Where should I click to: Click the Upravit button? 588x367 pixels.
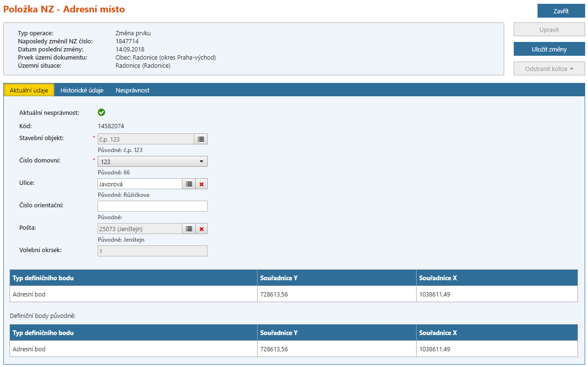(x=549, y=30)
